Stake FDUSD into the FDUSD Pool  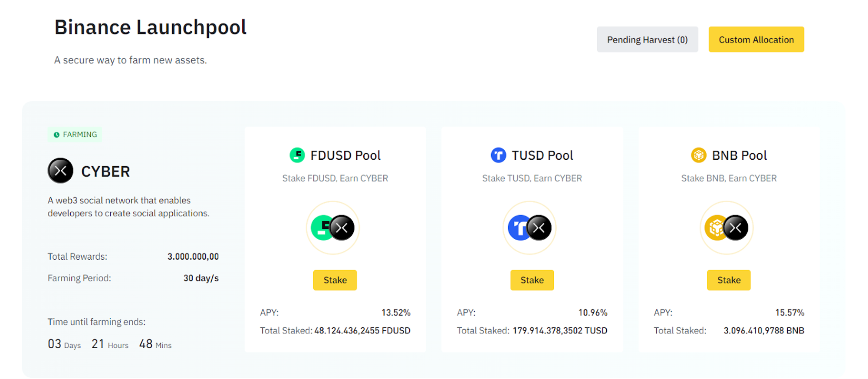[x=335, y=280]
